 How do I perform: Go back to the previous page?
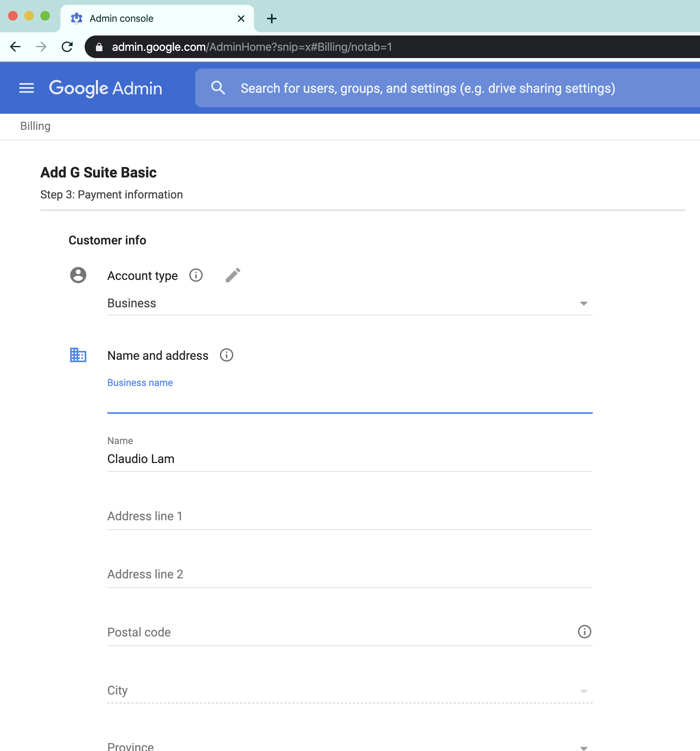coord(15,47)
